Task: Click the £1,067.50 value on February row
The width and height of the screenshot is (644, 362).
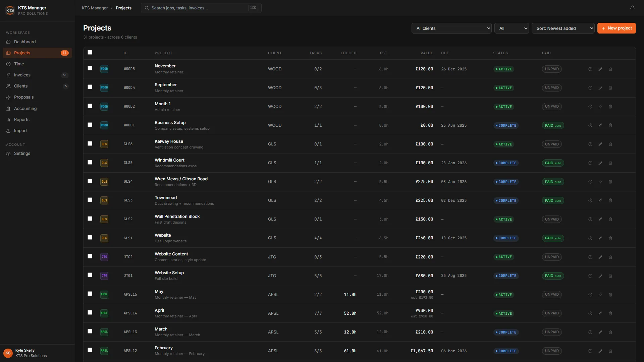Action: 422,351
